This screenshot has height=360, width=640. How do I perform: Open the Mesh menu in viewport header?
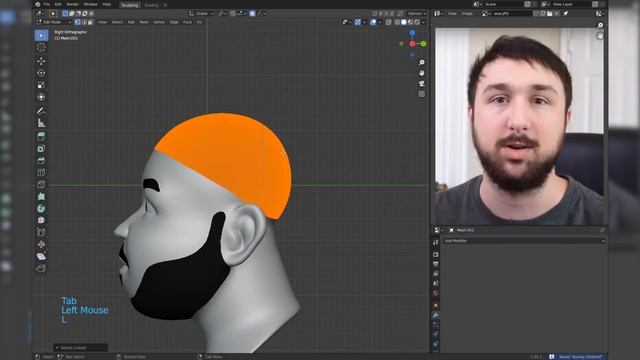click(x=144, y=22)
